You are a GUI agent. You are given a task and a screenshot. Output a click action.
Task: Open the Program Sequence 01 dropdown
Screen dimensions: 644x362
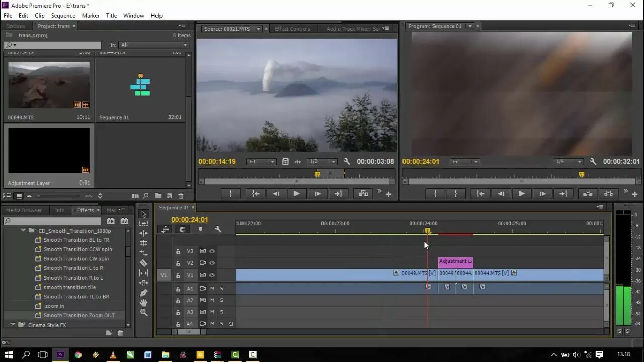pyautogui.click(x=470, y=26)
